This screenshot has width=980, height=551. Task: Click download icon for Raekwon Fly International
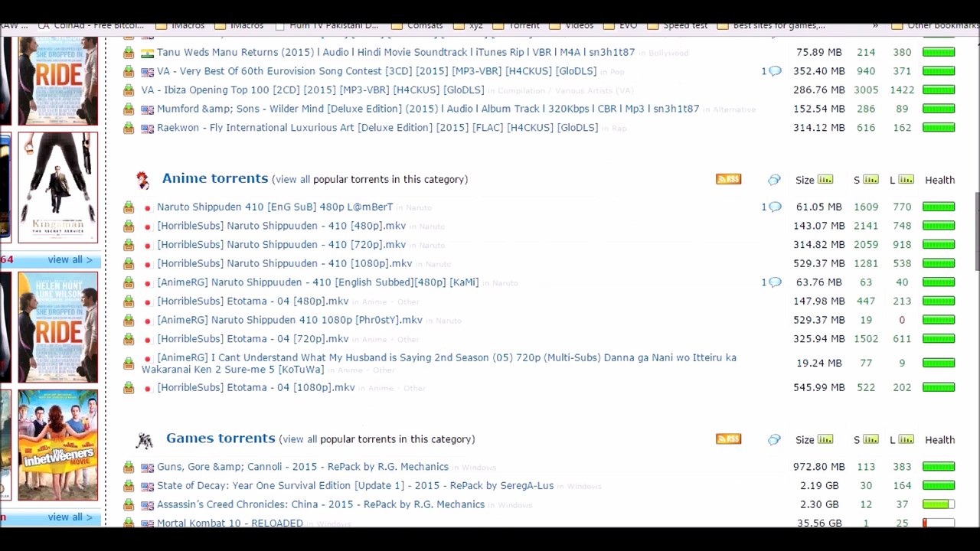(x=129, y=129)
